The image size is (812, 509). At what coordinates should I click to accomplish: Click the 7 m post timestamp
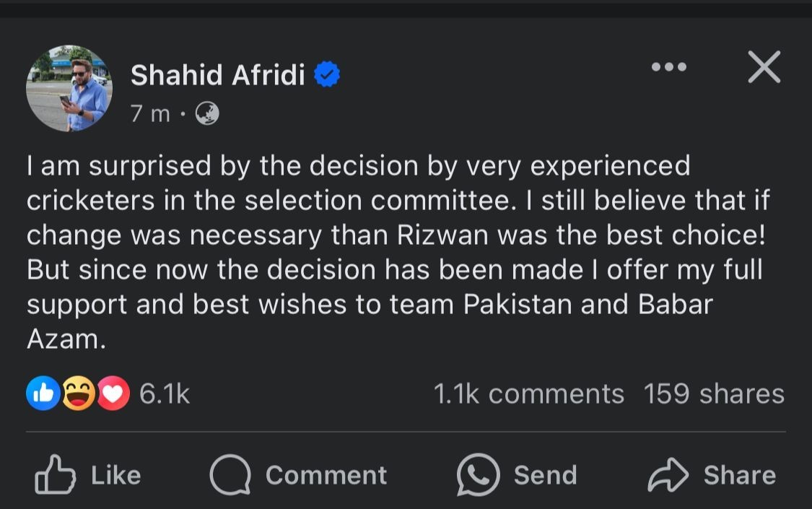point(150,113)
